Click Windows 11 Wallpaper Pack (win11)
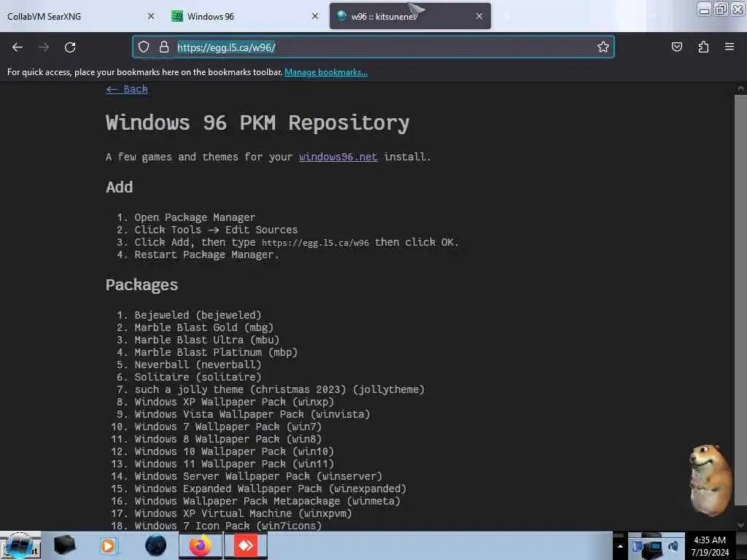The height and width of the screenshot is (560, 747). coord(234,464)
